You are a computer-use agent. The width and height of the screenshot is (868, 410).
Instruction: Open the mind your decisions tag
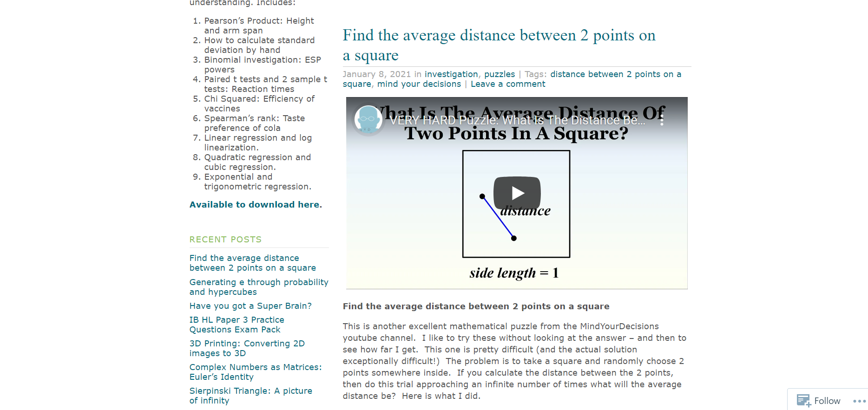[419, 84]
